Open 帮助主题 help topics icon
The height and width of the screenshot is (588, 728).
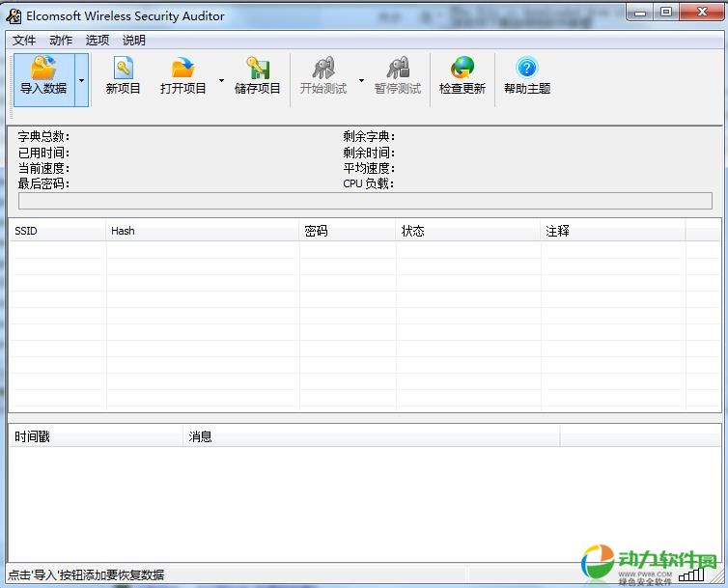click(526, 70)
